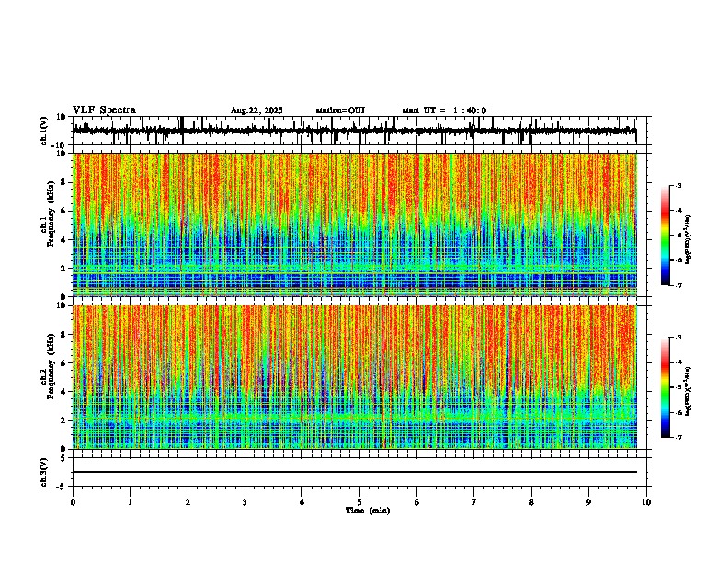Click the "-5" tick on ch.3(V) axis
Image resolution: width=728 pixels, height=563 pixels.
click(62, 486)
